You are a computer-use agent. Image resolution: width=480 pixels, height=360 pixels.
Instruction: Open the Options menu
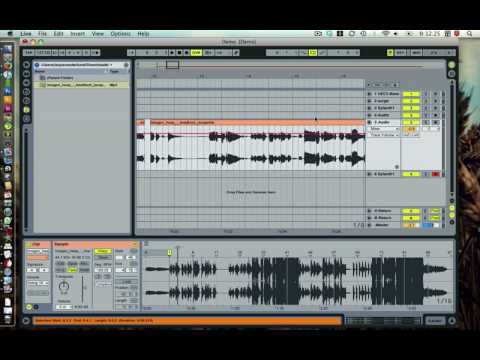(120, 34)
